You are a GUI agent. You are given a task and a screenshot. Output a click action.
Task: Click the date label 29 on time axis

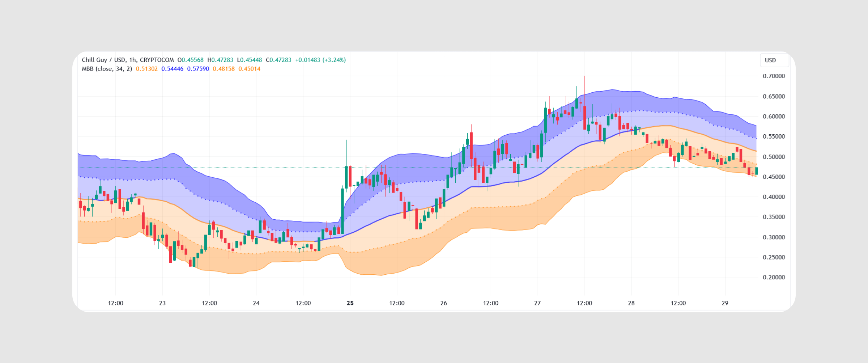725,303
